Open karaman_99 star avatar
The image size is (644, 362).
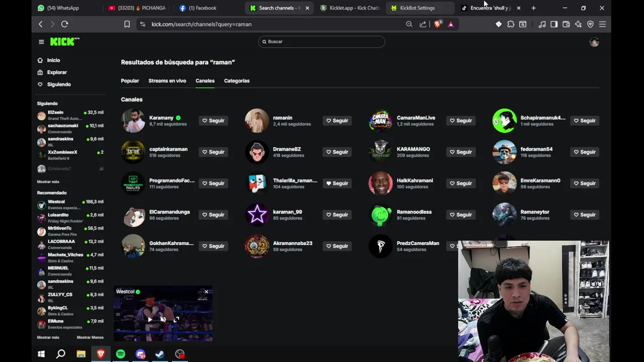(x=257, y=215)
